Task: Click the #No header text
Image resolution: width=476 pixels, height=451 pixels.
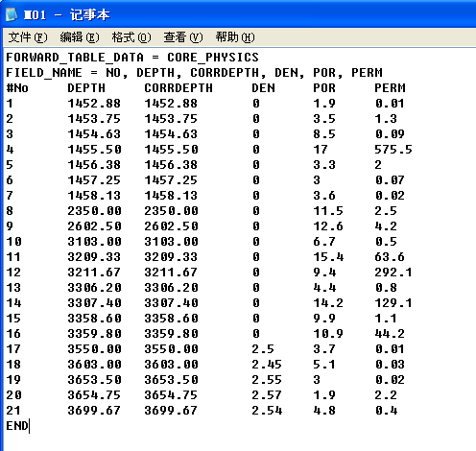Action: pos(17,88)
